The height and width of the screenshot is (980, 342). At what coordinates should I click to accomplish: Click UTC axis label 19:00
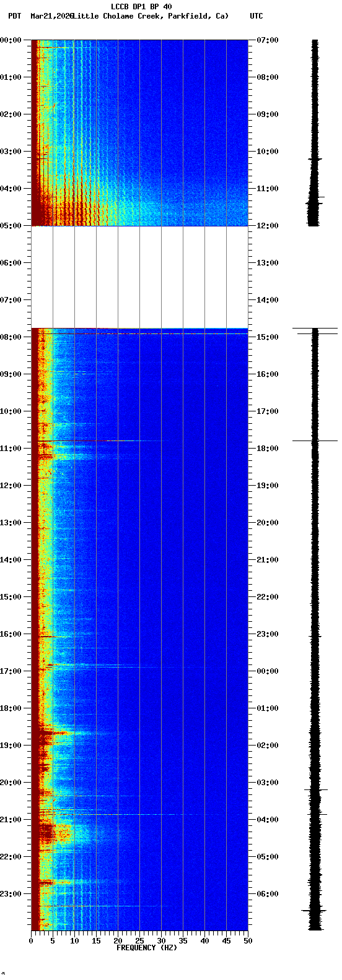268,486
